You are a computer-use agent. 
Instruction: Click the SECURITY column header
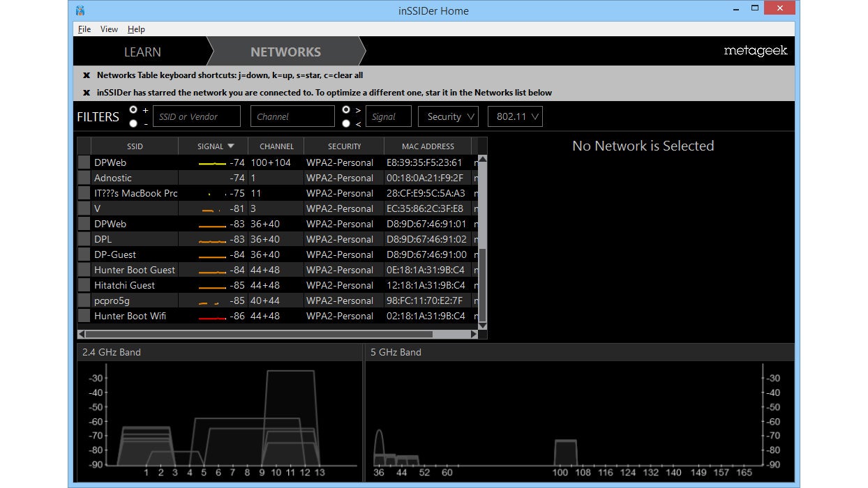pos(344,146)
